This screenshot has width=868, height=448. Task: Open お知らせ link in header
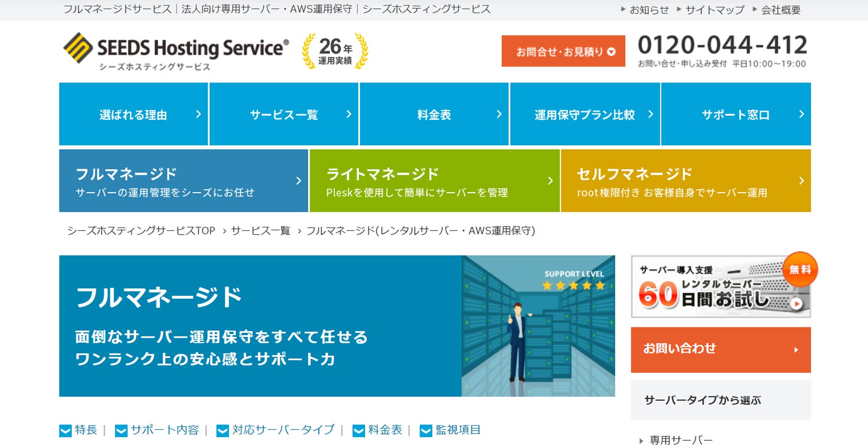(649, 10)
